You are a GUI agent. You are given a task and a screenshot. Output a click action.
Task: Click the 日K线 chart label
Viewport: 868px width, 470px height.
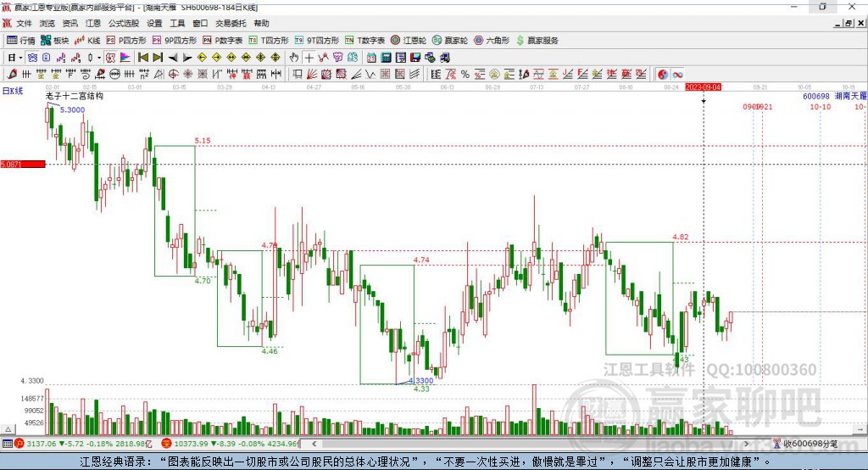[x=13, y=91]
